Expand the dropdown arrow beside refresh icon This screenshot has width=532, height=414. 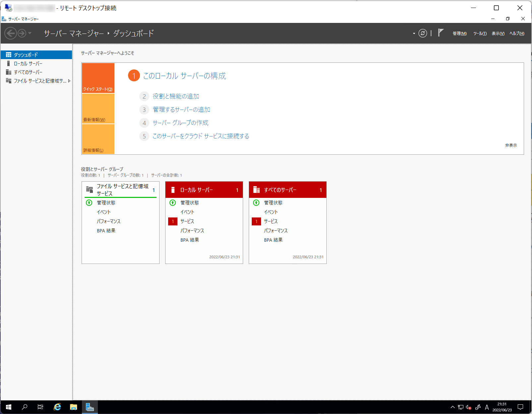point(414,34)
